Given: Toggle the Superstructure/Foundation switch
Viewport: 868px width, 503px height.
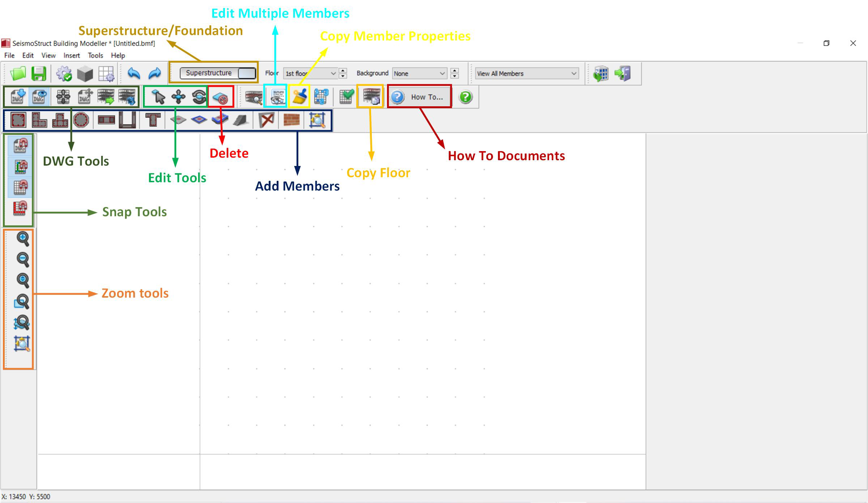Looking at the screenshot, I should click(x=218, y=73).
